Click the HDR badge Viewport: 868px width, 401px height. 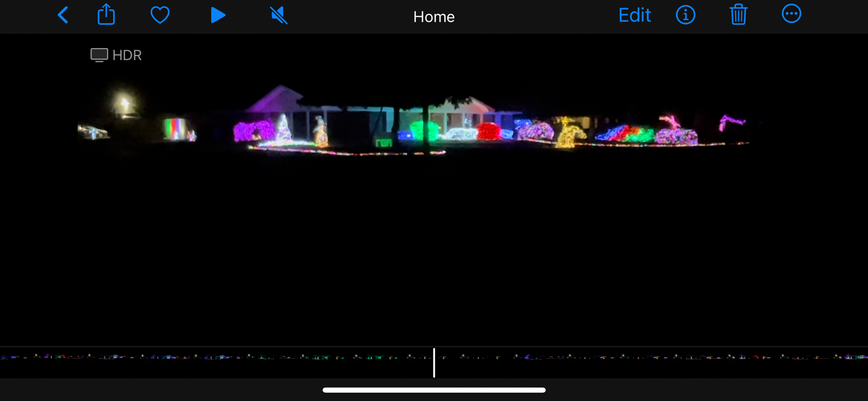tap(116, 55)
